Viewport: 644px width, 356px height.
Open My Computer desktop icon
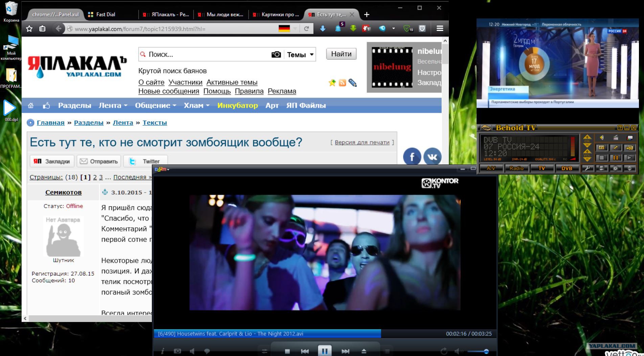tap(11, 48)
